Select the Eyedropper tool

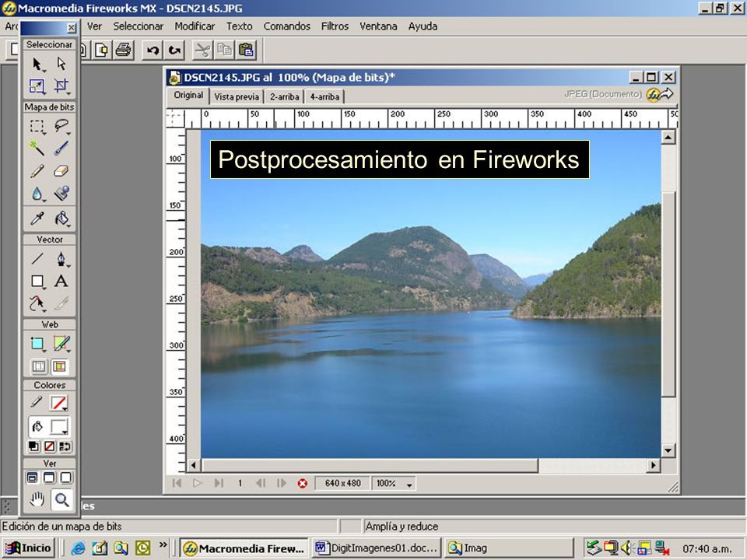(37, 219)
